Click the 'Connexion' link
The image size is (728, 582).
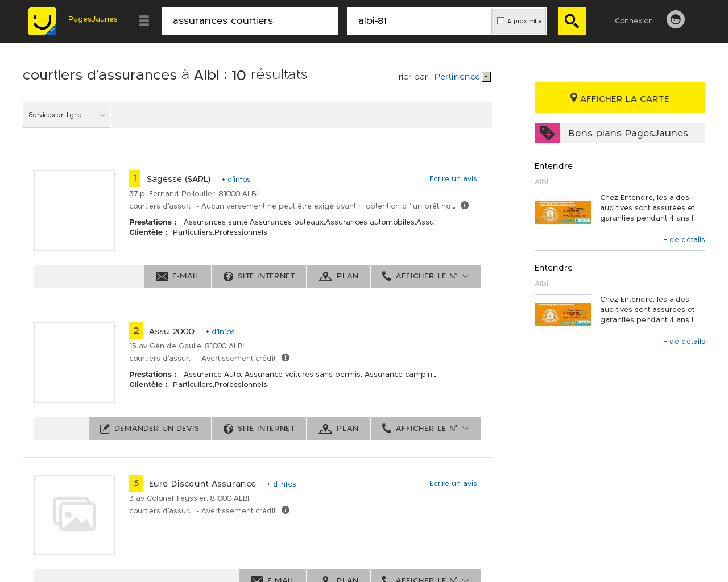coord(634,20)
